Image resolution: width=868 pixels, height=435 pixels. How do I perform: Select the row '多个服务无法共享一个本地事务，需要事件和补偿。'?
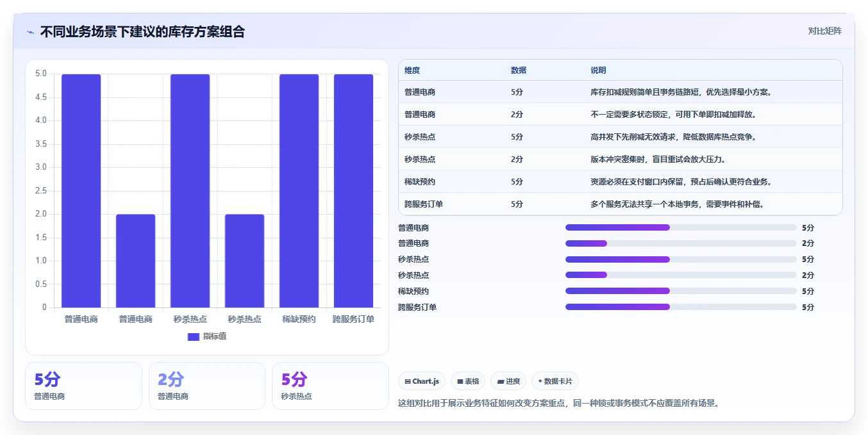621,204
